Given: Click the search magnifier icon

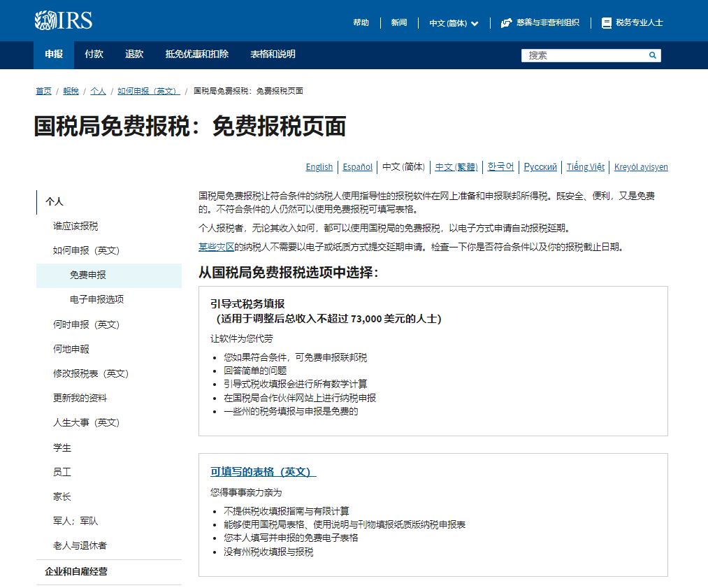Looking at the screenshot, I should 653,55.
